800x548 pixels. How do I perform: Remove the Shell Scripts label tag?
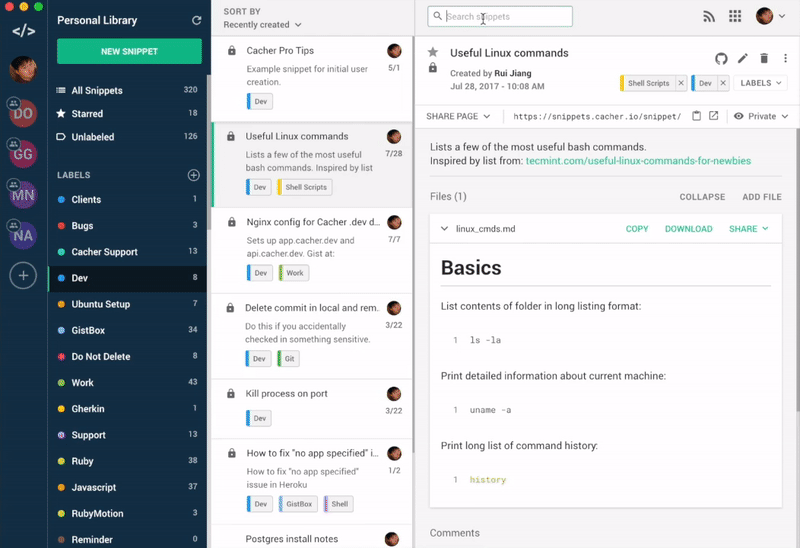(681, 83)
